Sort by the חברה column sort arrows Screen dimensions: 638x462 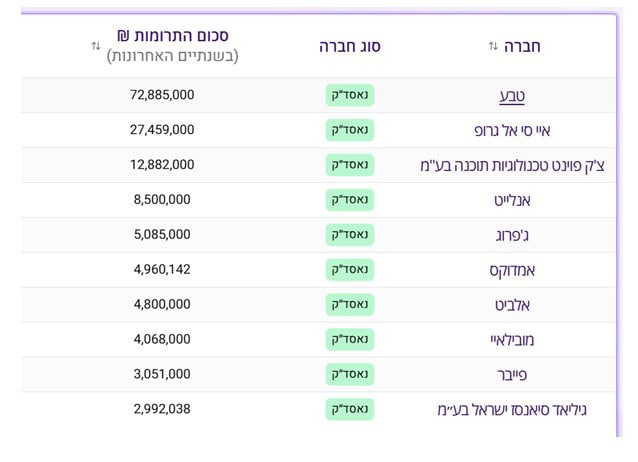tap(493, 47)
